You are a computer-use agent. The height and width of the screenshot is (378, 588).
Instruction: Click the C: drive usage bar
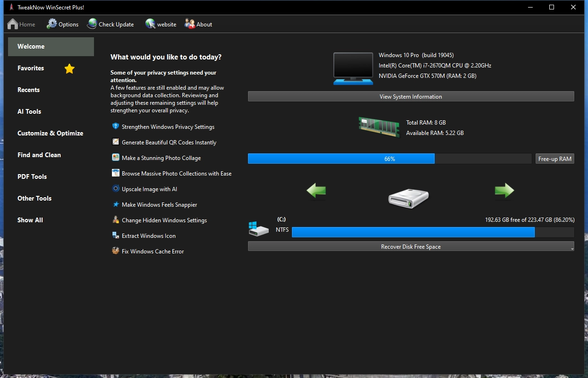[433, 232]
